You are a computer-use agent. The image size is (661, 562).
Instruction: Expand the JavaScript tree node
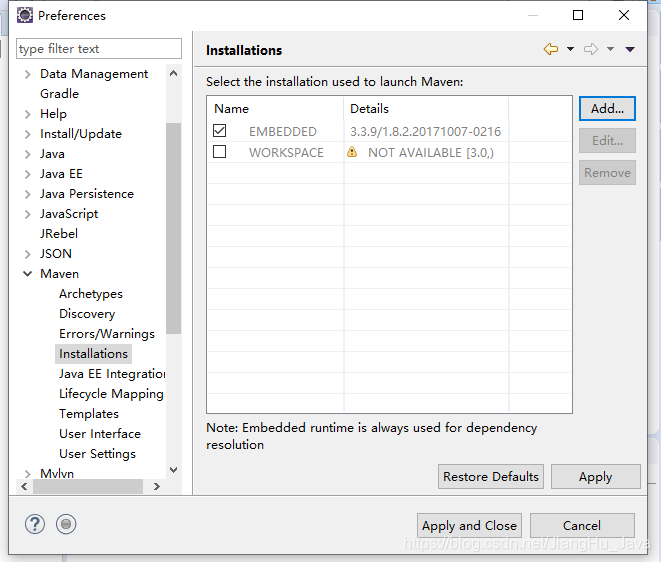point(27,214)
